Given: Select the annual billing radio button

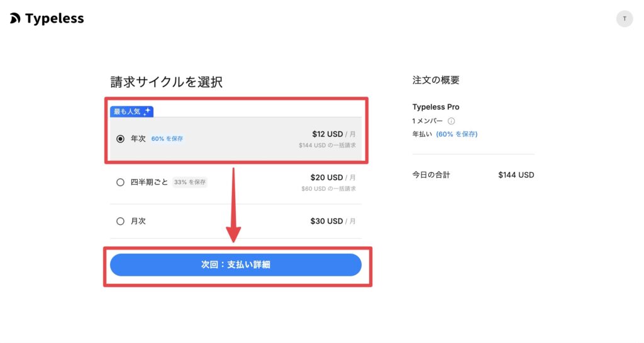Looking at the screenshot, I should 121,139.
